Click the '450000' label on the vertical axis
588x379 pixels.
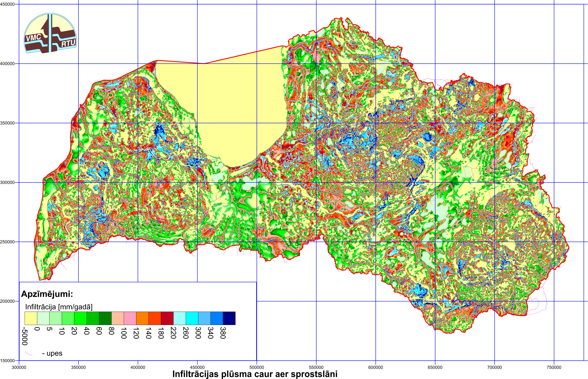7,4
